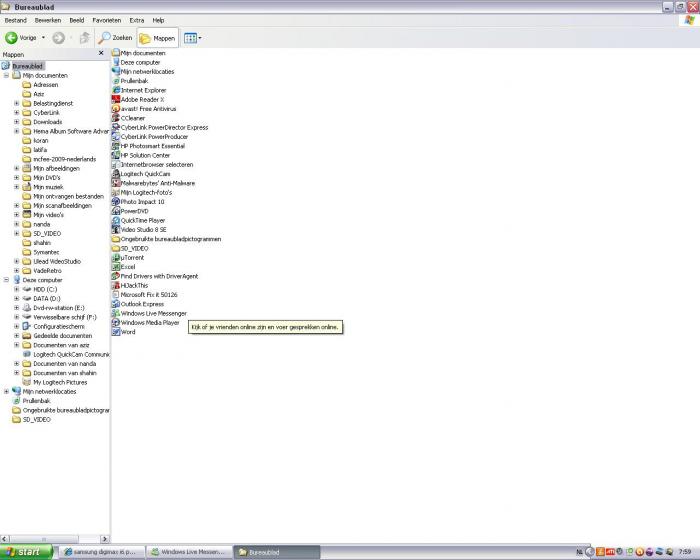Select koran folder in tree
This screenshot has width=700, height=560.
35,141
